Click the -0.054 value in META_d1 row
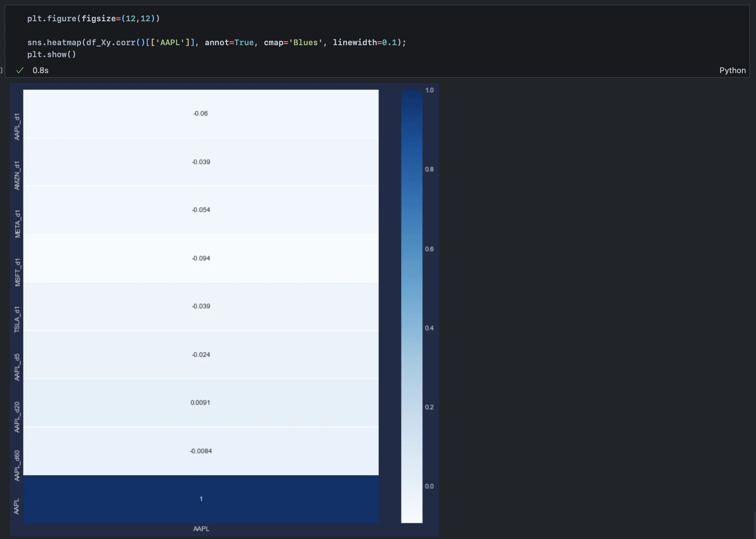The height and width of the screenshot is (539, 756). (x=201, y=210)
